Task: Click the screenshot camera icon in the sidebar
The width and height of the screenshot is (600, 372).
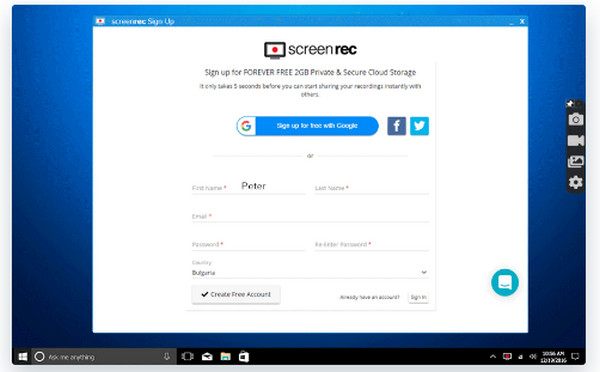Action: 576,119
